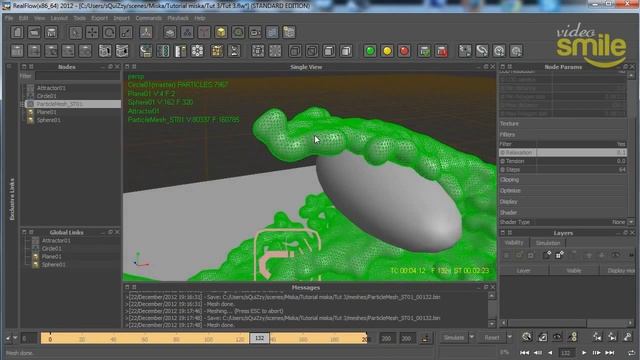Click the lock icon beside timeline end fields

[x=426, y=338]
